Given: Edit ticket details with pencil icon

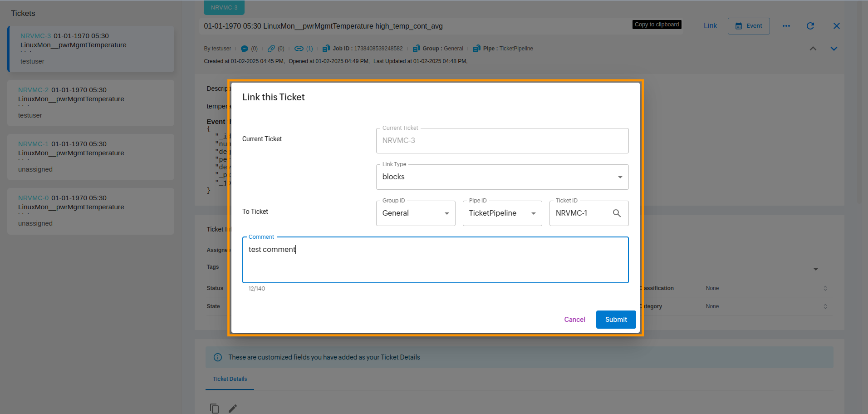Looking at the screenshot, I should point(233,409).
